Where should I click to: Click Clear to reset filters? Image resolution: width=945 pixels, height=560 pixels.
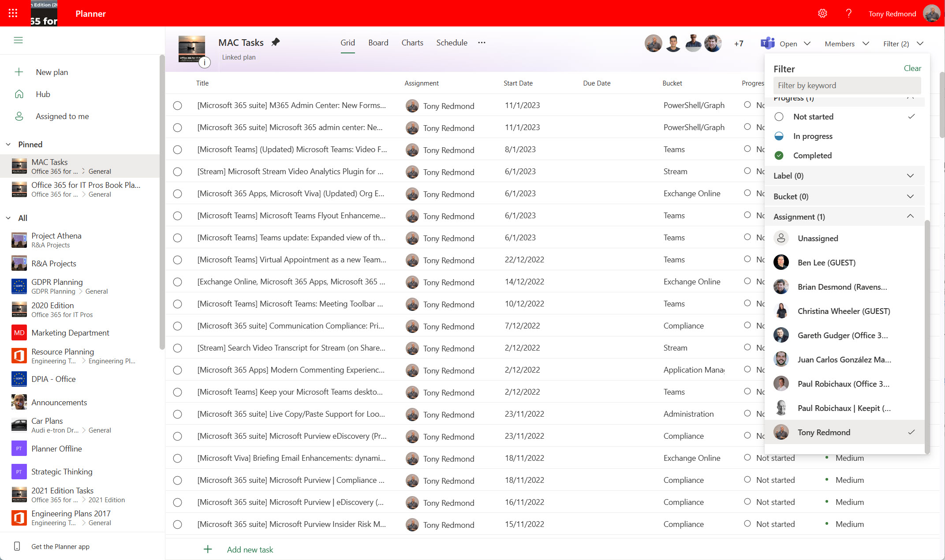[x=912, y=68]
